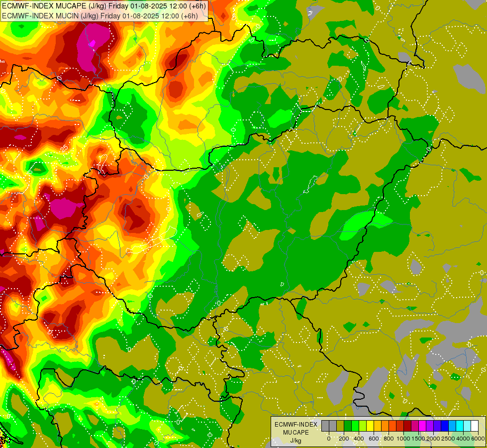Click the '200' label on the legend scale

[x=344, y=439]
